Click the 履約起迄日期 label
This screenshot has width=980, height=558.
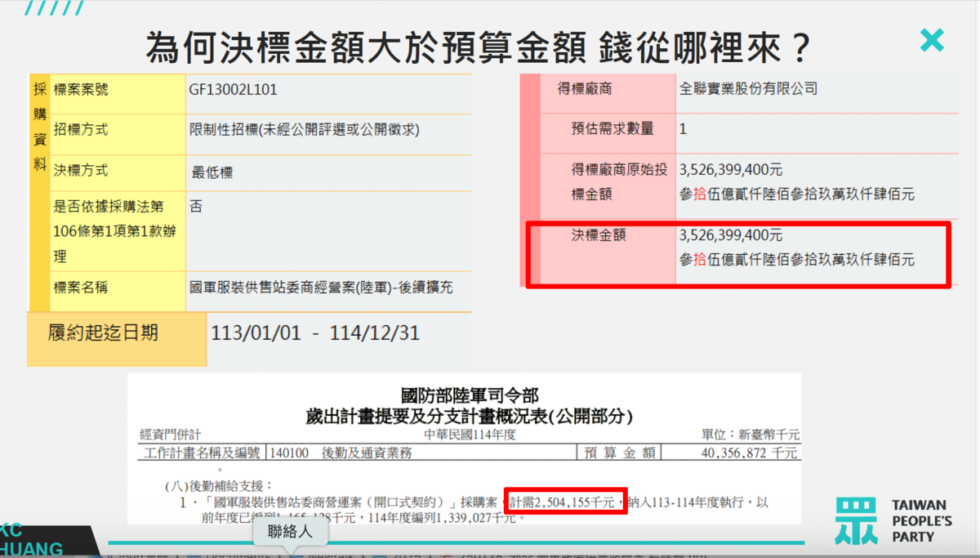point(104,333)
